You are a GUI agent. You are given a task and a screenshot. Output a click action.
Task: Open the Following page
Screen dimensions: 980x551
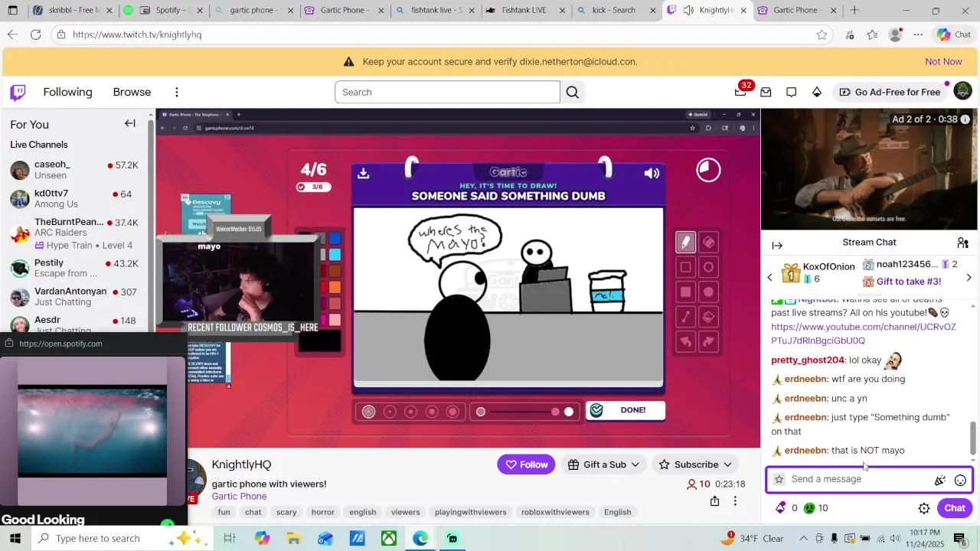[x=67, y=92]
